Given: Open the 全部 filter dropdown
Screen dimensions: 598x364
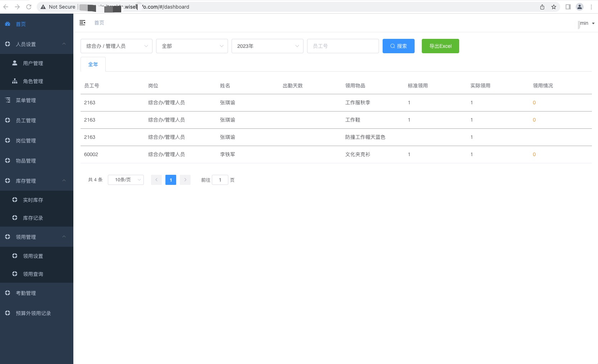Looking at the screenshot, I should (192, 46).
